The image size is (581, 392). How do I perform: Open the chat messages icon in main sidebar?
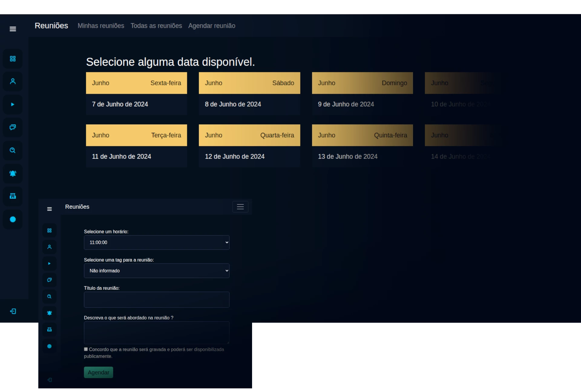coord(13,127)
